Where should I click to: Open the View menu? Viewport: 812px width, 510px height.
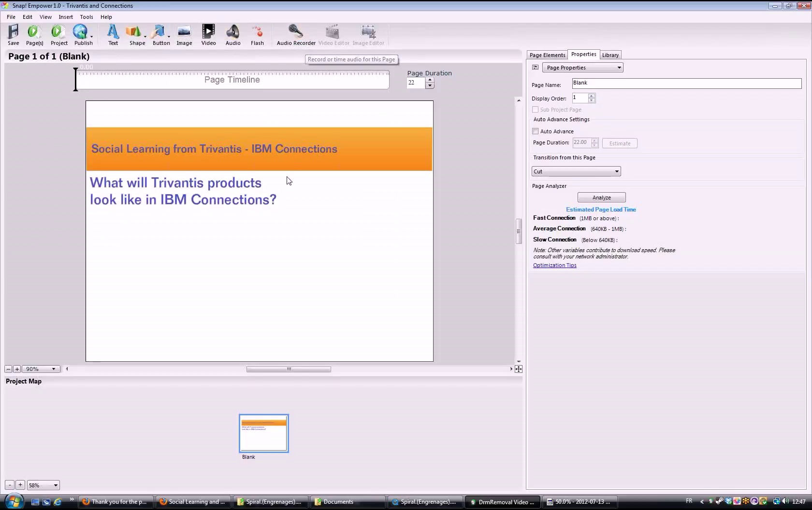click(x=45, y=17)
